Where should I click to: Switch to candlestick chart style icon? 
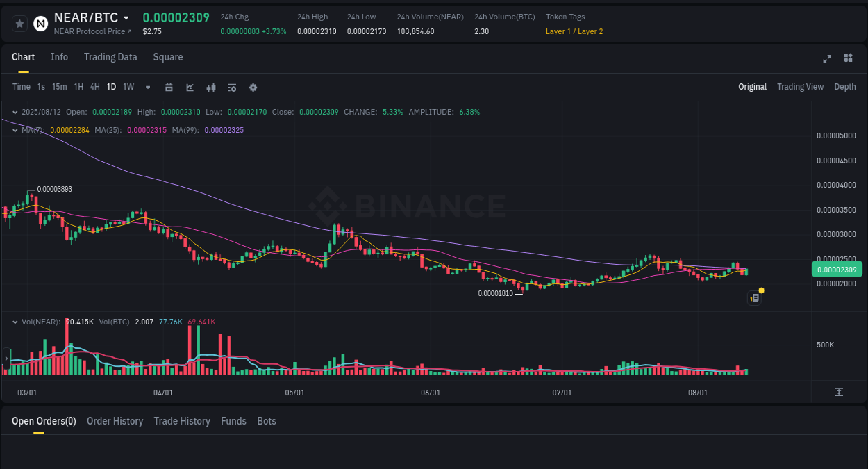[x=210, y=87]
